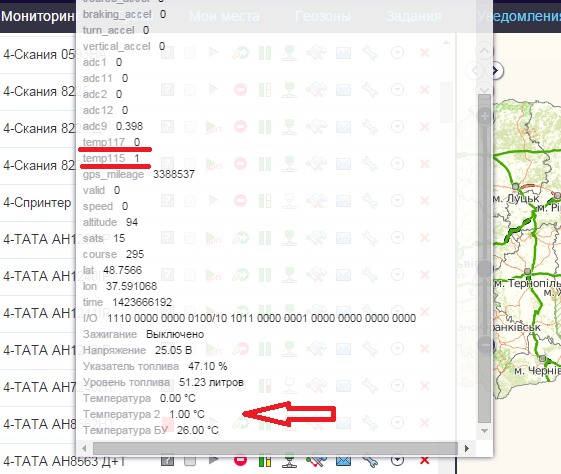The image size is (561, 474).
Task: Open the dropdown circle menu for 4-Спринтер
Action: coord(397,200)
